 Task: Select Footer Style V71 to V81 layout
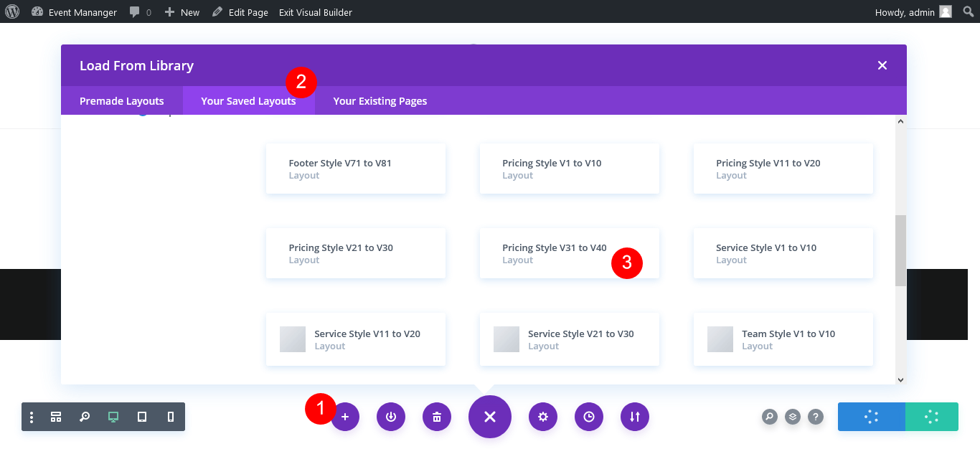point(356,169)
